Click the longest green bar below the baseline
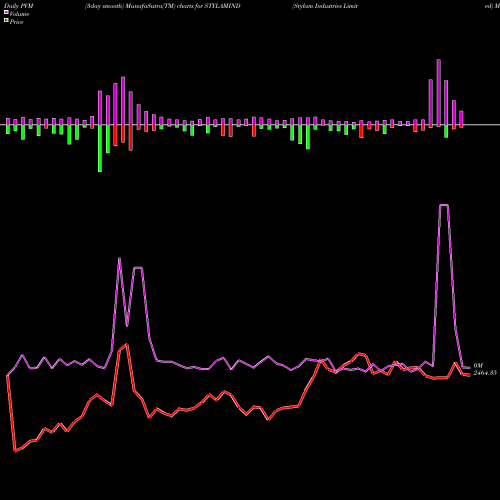The width and height of the screenshot is (500, 500). click(x=100, y=148)
